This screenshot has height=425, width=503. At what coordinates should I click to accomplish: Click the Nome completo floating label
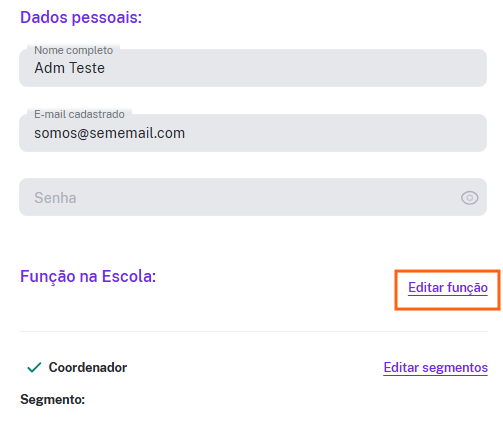74,50
